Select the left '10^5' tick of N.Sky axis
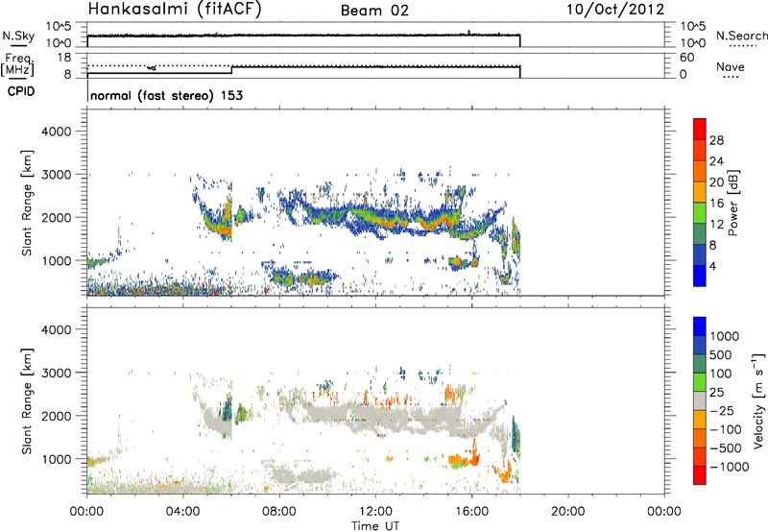768x532 pixels. point(59,27)
